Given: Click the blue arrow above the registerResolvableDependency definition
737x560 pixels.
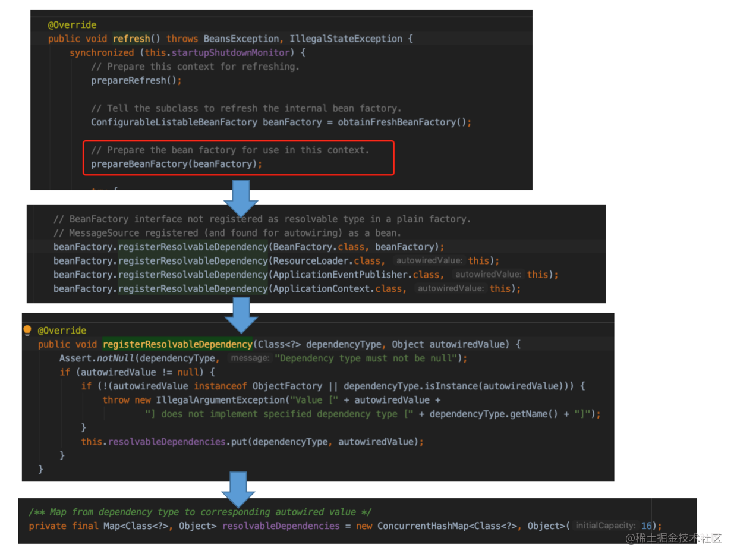Looking at the screenshot, I should 241,315.
